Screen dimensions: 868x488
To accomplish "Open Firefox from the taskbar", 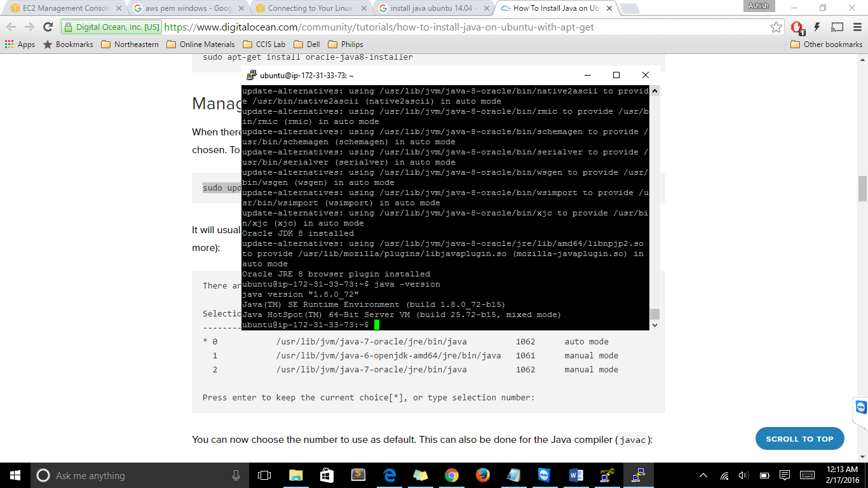I will (482, 475).
